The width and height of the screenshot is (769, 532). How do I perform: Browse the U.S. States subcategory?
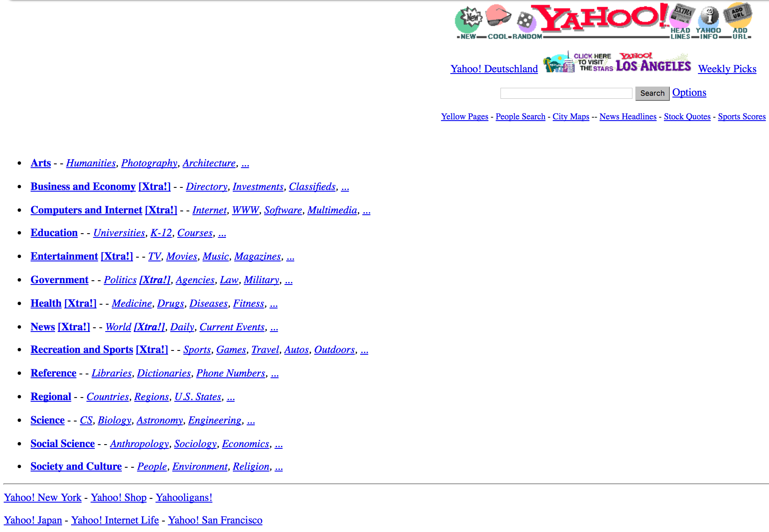click(x=198, y=397)
